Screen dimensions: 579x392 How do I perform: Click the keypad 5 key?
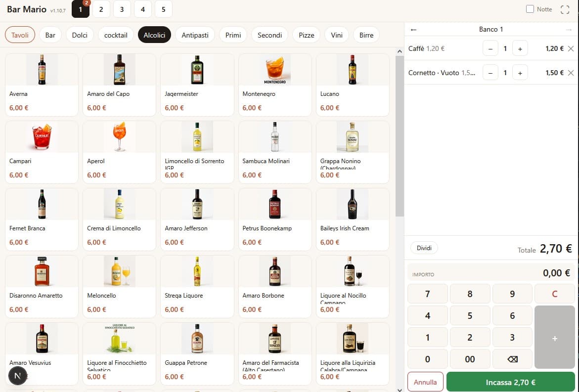pos(470,315)
